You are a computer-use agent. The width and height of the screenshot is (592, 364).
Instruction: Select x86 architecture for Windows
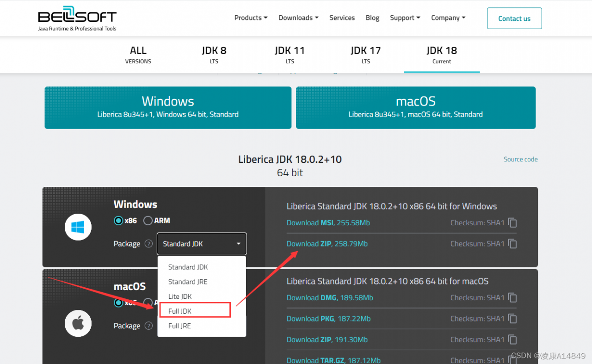(118, 221)
